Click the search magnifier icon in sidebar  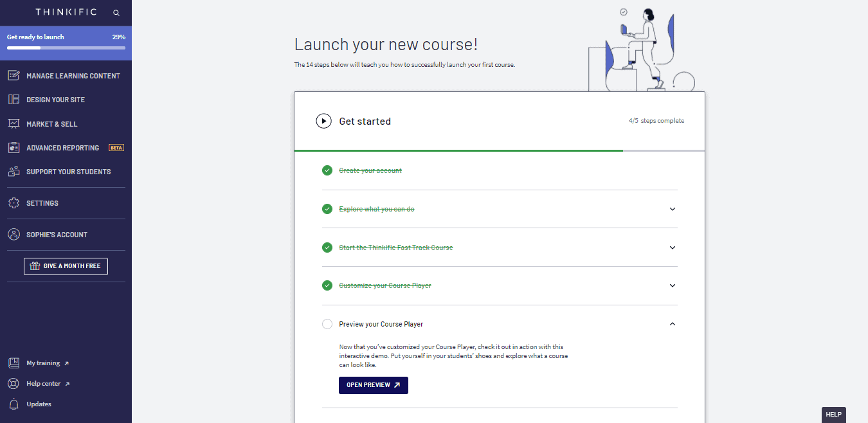click(x=116, y=12)
